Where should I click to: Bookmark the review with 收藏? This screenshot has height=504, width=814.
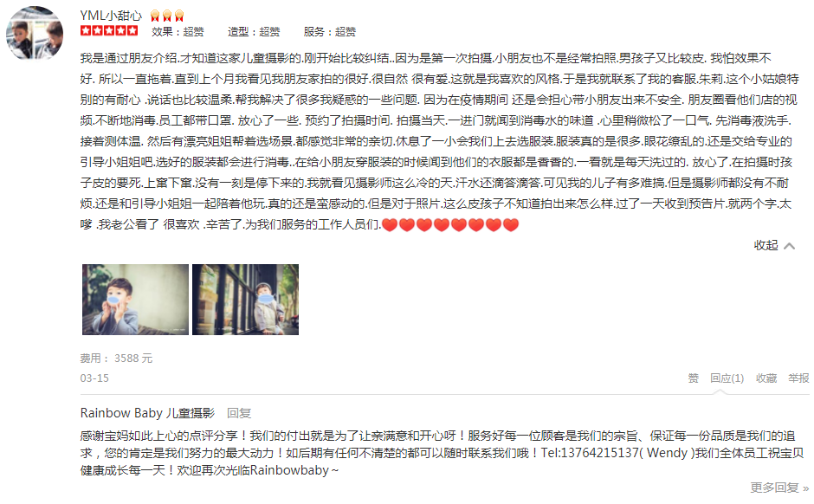[766, 378]
